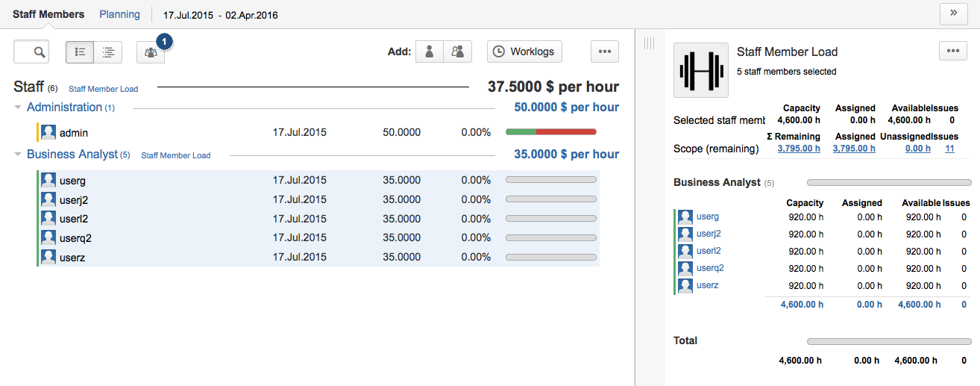The height and width of the screenshot is (386, 980).
Task: Select the Staff Members tab
Action: 48,14
